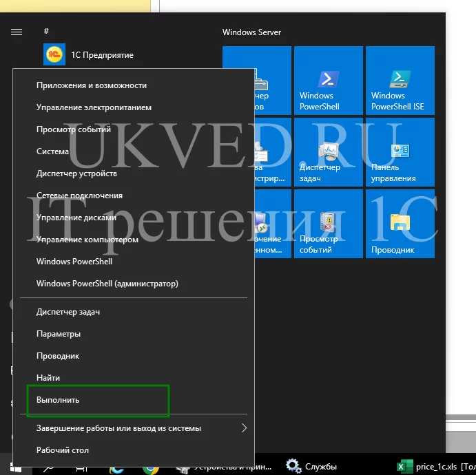This screenshot has height=475, width=476.
Task: Click the # alphabet group header
Action: click(x=46, y=31)
